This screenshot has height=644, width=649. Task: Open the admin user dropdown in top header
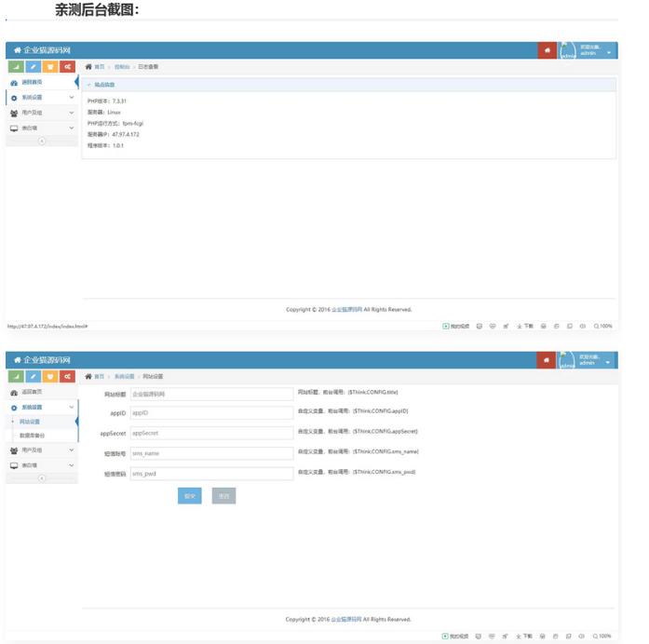[x=609, y=53]
